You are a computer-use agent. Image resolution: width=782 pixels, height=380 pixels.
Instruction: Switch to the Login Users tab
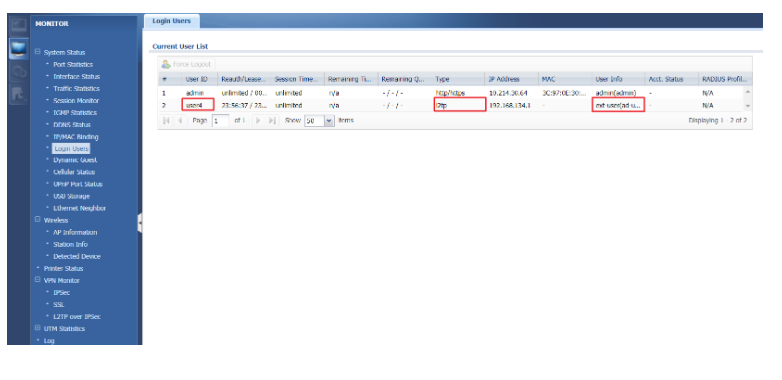point(172,21)
